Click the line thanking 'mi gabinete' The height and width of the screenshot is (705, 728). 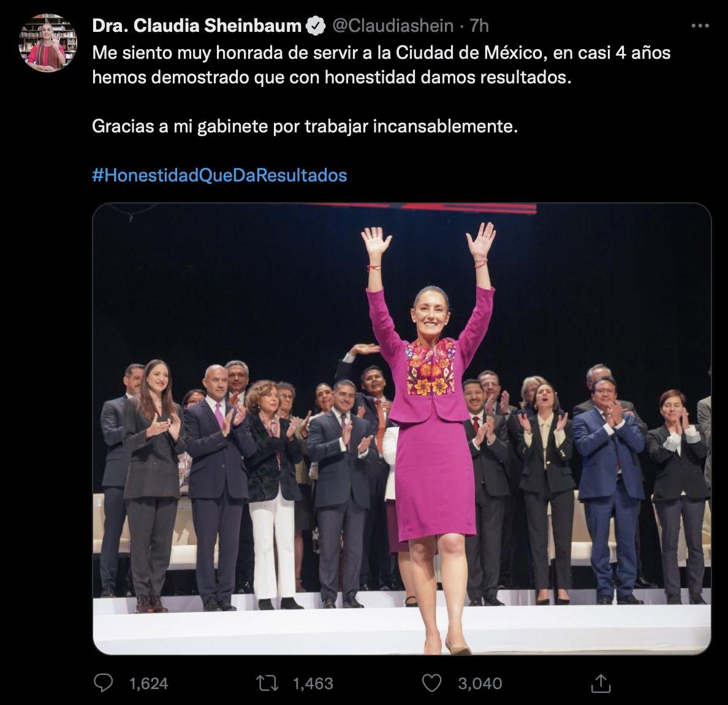tap(305, 126)
